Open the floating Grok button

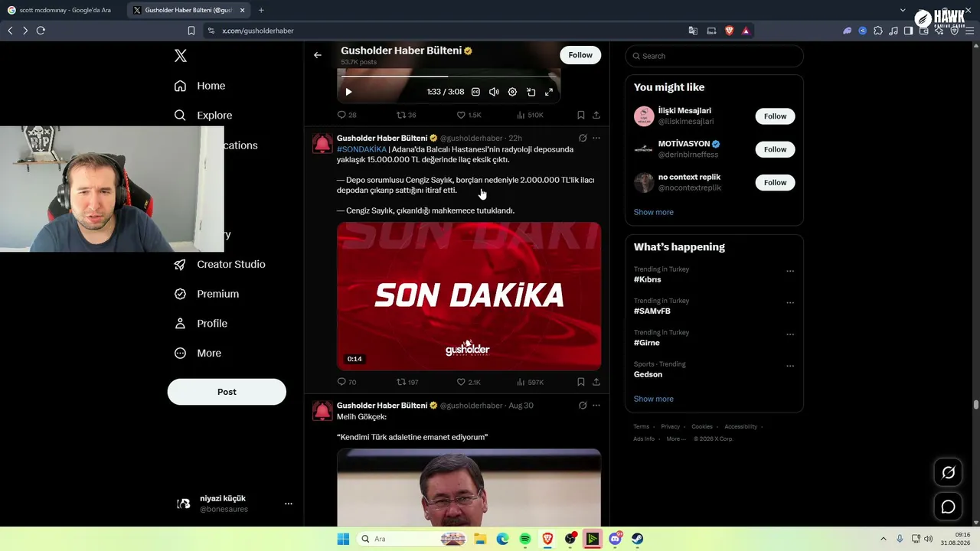point(948,473)
